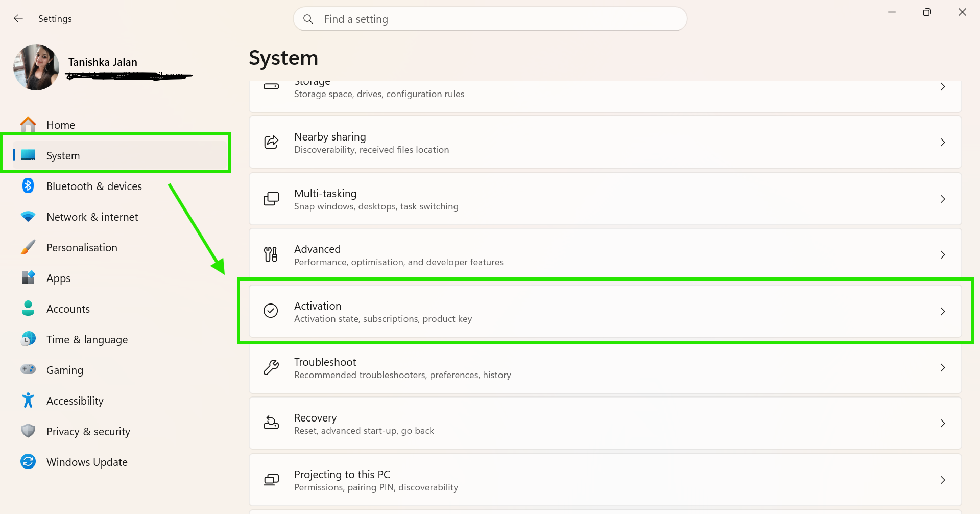Open Activation via its right chevron
The height and width of the screenshot is (514, 980).
tap(943, 312)
